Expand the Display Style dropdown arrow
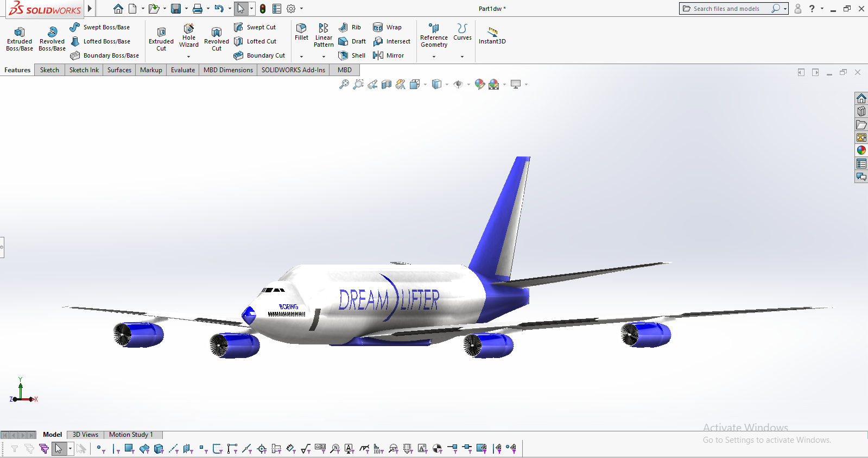 [x=447, y=84]
